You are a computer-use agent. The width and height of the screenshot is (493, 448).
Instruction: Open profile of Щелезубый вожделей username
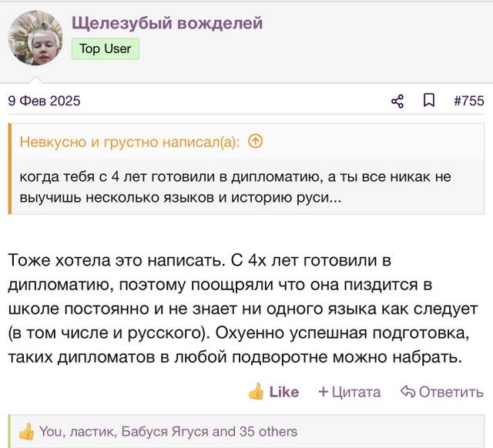coord(167,23)
